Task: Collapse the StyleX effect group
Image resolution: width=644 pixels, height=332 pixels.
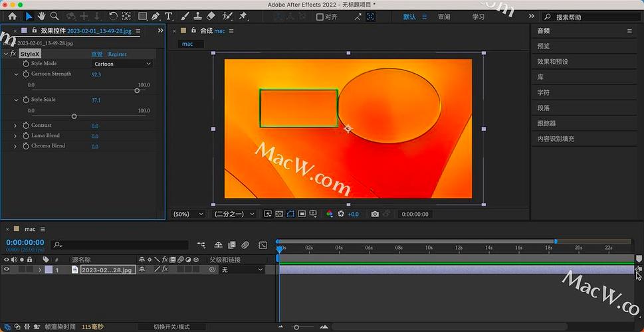Action: pos(5,54)
